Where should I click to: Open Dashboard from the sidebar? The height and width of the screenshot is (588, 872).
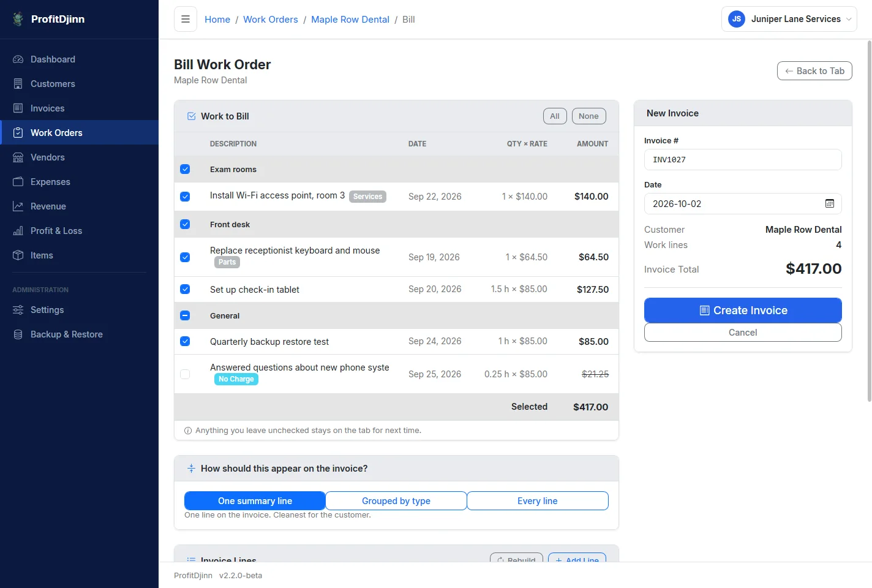click(x=79, y=59)
